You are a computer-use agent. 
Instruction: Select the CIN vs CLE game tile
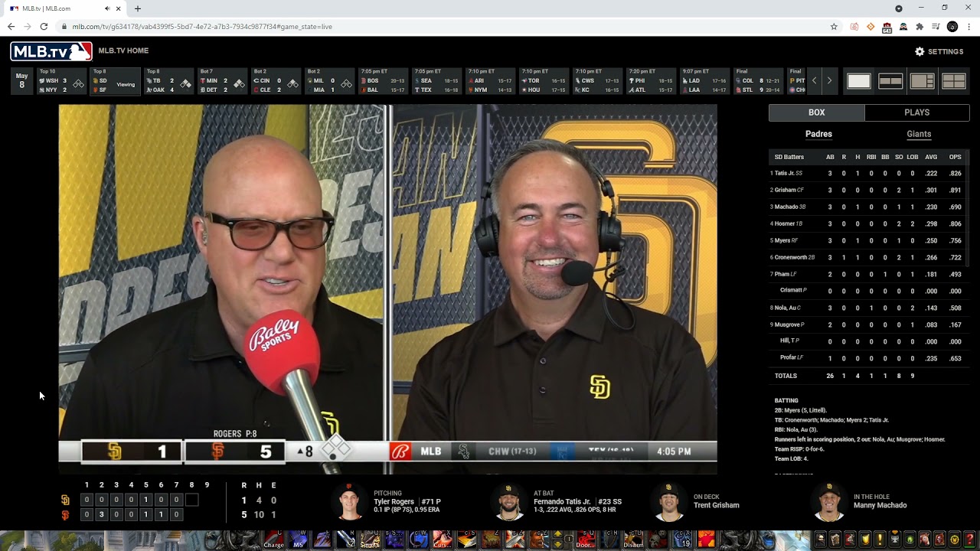click(276, 81)
